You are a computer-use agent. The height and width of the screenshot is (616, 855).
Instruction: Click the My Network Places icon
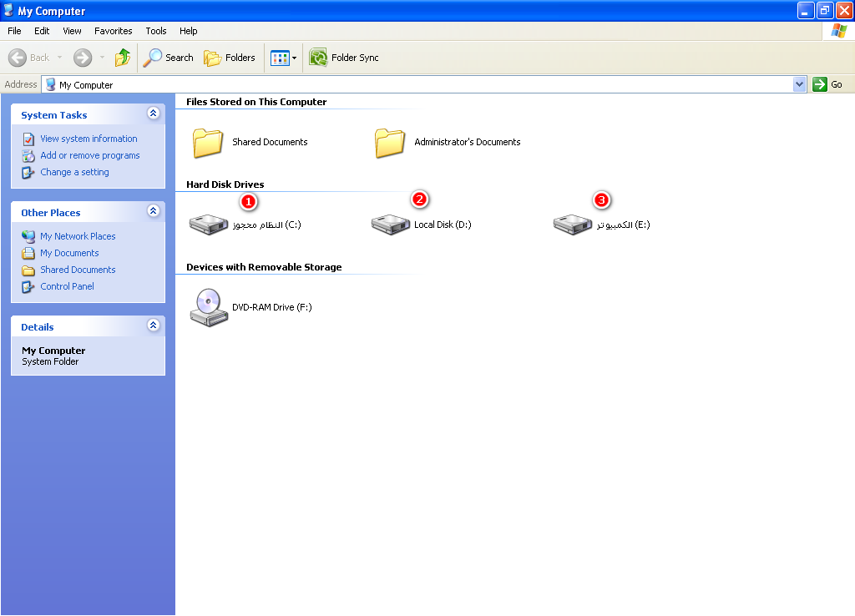point(28,236)
